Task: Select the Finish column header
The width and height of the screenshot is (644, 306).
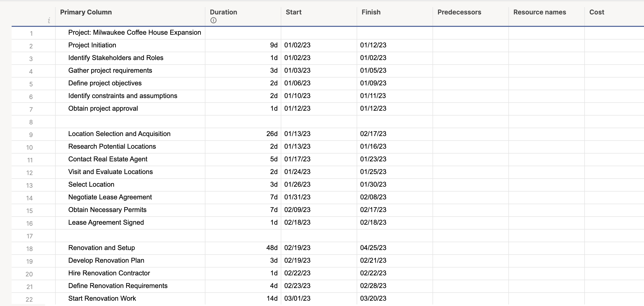Action: click(371, 12)
